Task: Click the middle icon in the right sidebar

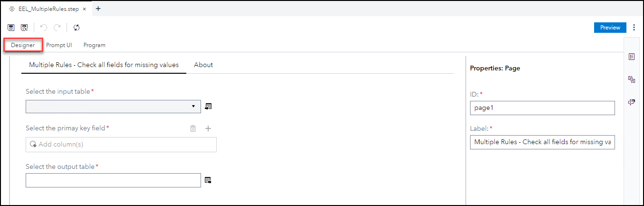Action: click(x=632, y=79)
